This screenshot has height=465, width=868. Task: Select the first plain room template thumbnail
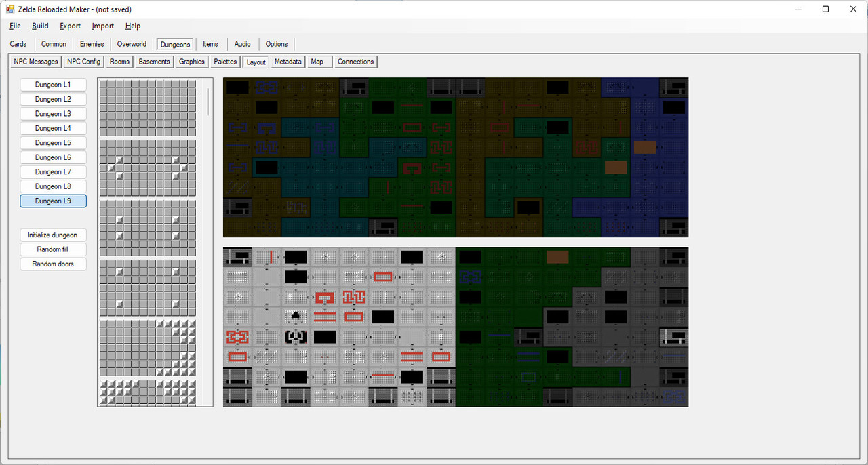click(148, 108)
